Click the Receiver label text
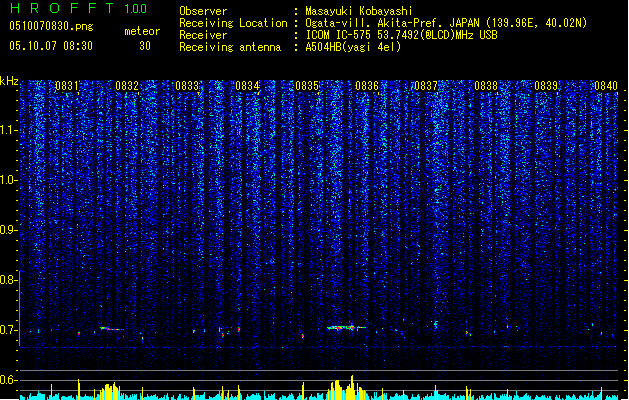Image resolution: width=629 pixels, height=400 pixels. [203, 35]
